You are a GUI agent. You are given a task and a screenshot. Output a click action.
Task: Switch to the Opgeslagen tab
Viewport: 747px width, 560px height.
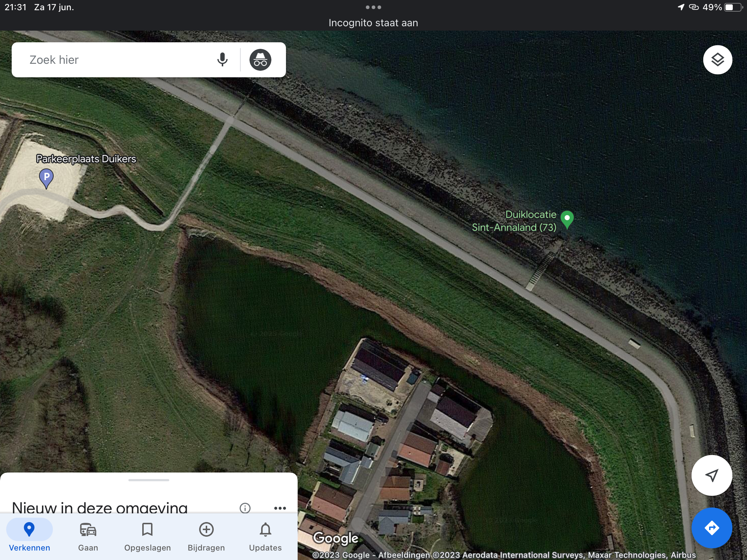[147, 536]
